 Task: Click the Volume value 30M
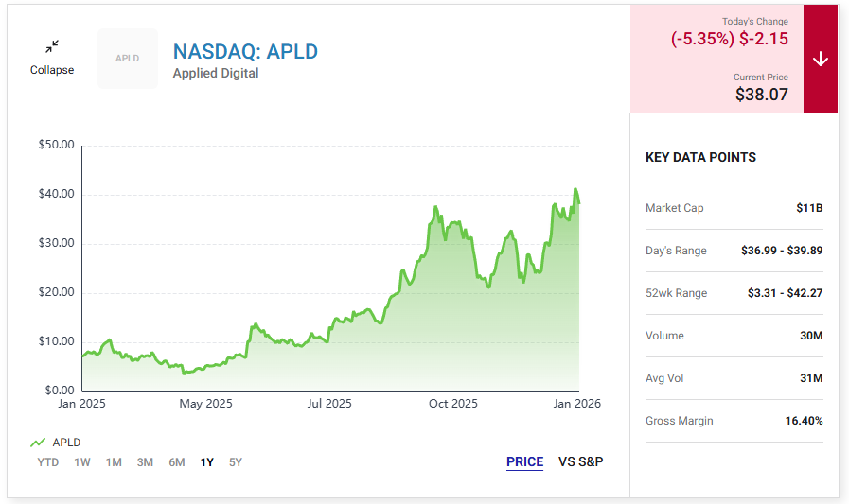[x=811, y=336]
